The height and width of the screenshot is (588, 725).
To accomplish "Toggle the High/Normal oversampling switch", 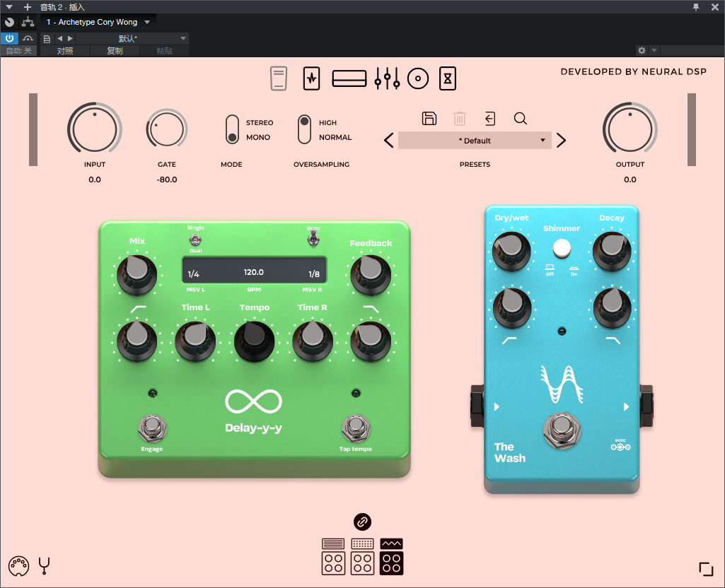I will tap(304, 129).
